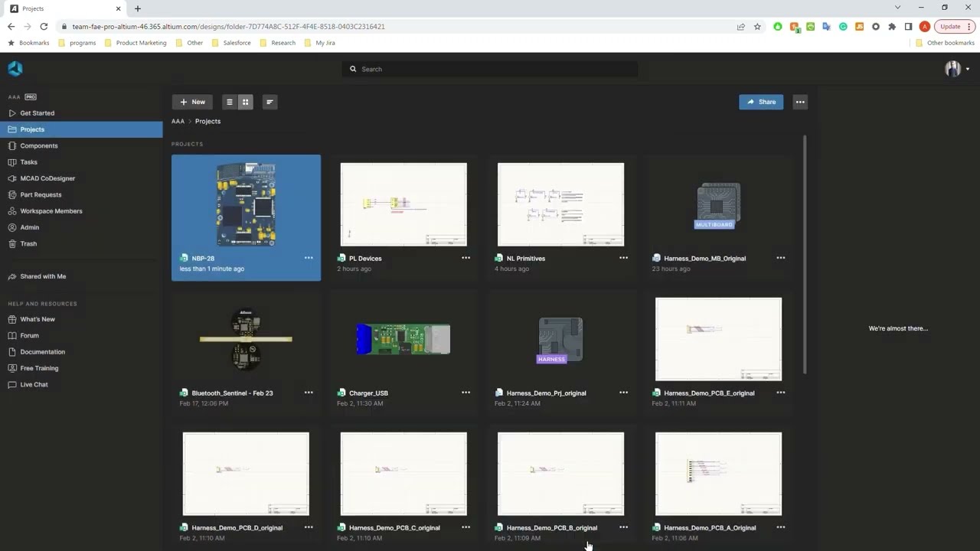Open Shared with Me folder
The height and width of the screenshot is (551, 980).
(x=43, y=276)
